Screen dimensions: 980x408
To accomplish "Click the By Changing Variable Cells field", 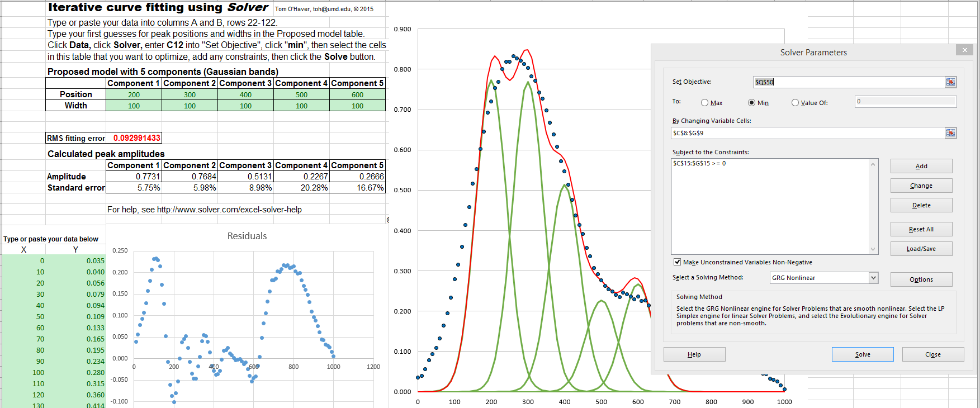I will (x=807, y=133).
